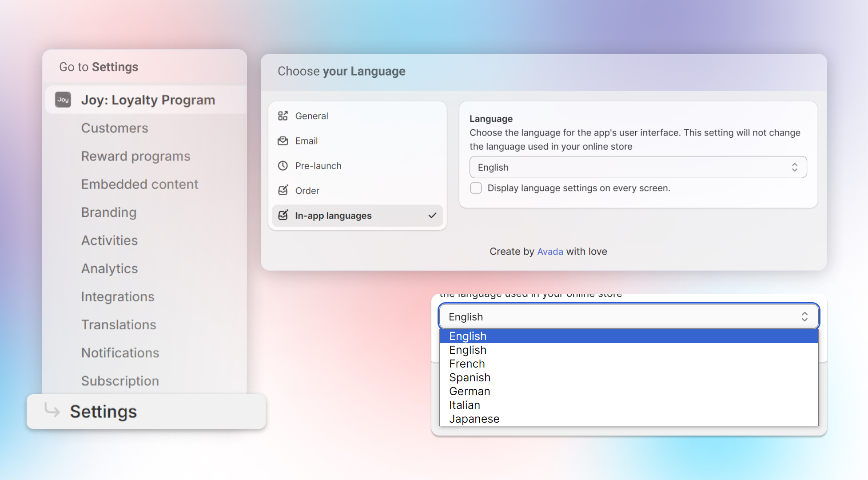This screenshot has width=868, height=480.
Task: Pick Spanish from the dropdown options
Action: (x=470, y=377)
